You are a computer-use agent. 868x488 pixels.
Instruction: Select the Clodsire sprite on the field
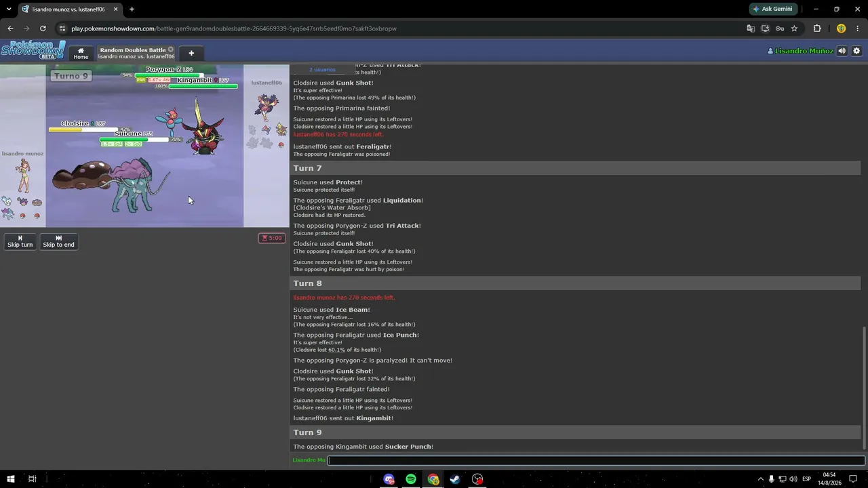[81, 175]
